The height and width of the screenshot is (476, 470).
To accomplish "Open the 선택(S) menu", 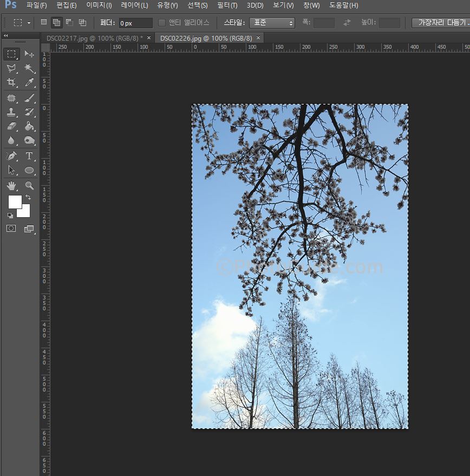I will point(197,5).
